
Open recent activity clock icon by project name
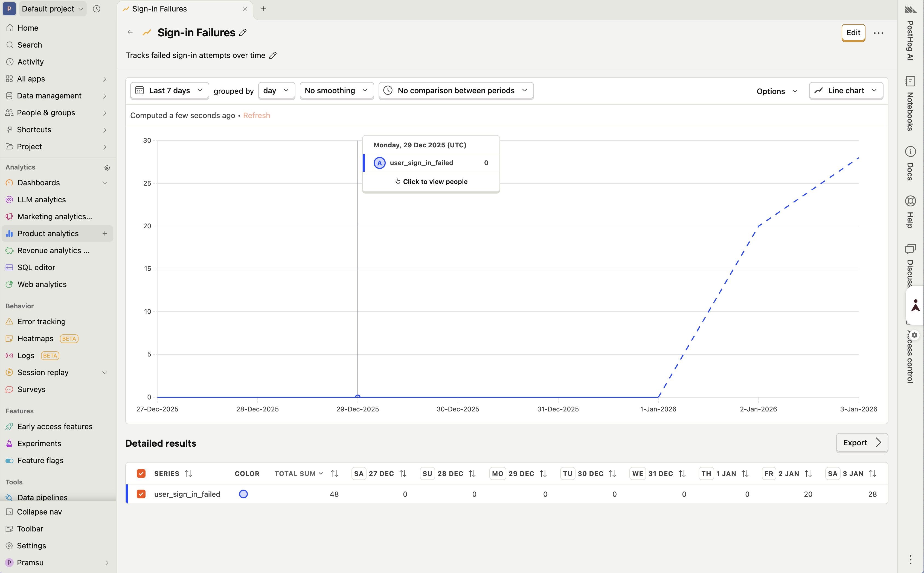[x=97, y=9]
